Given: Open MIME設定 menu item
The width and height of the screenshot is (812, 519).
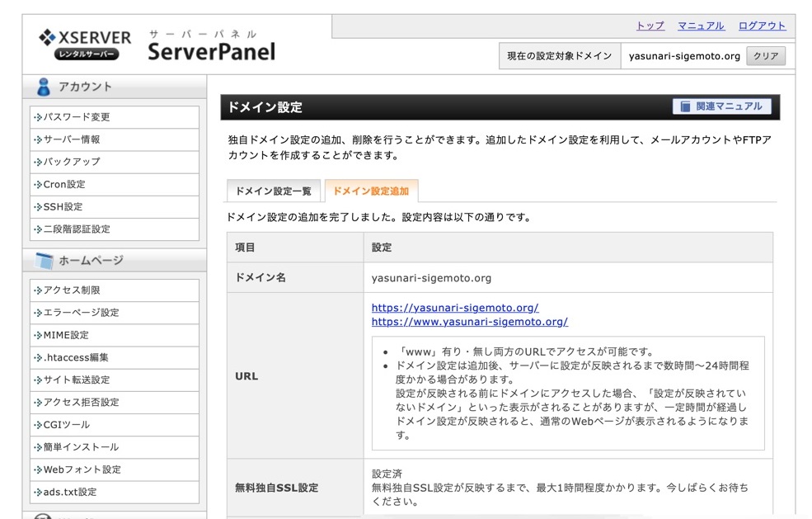Looking at the screenshot, I should pos(115,335).
